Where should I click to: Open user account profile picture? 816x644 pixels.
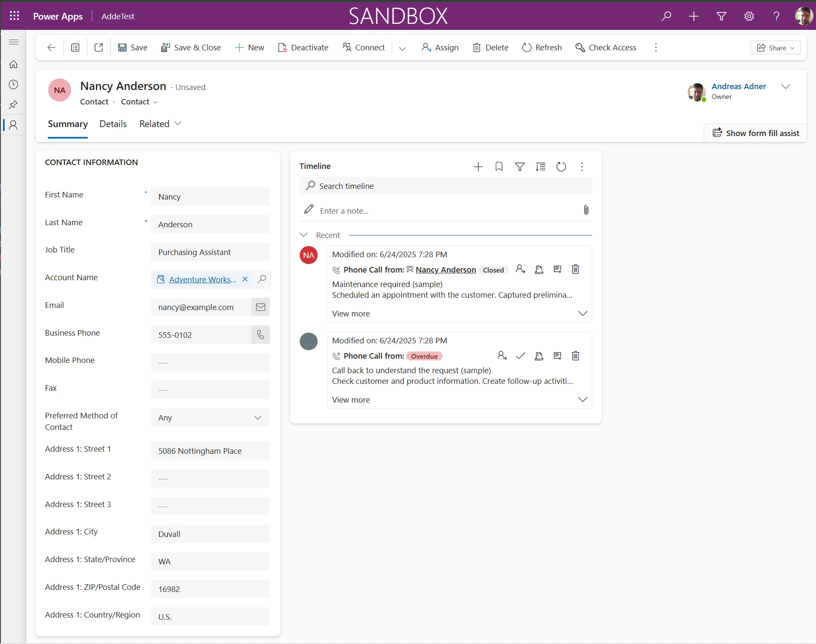pos(804,16)
